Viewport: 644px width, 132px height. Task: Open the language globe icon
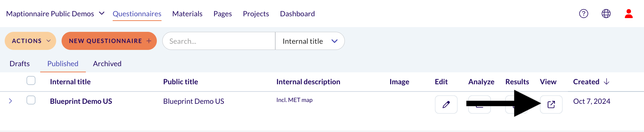[606, 14]
